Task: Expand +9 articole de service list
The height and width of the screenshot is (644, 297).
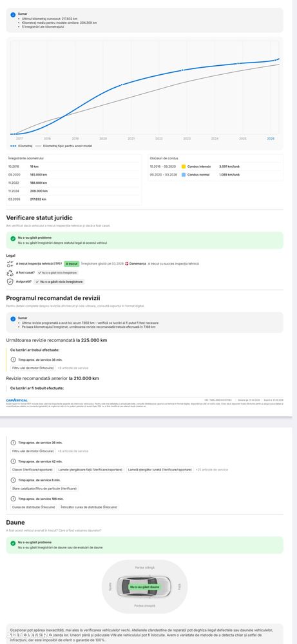Action: 73,368
